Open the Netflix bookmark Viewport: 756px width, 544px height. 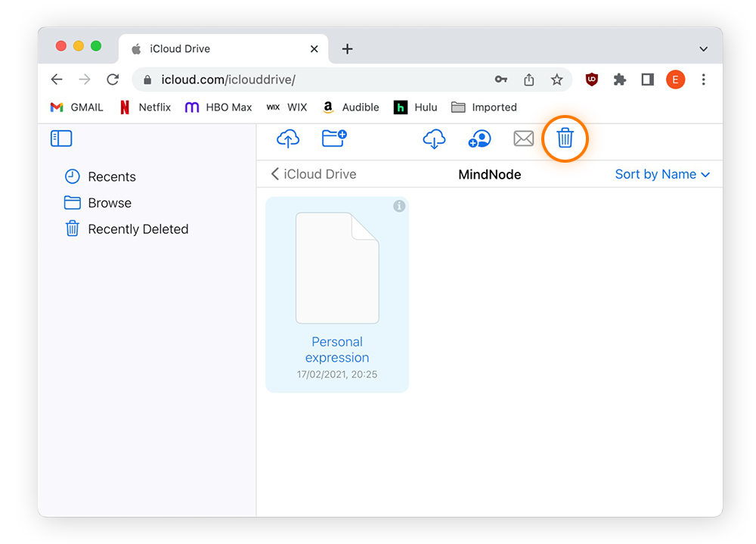[x=145, y=107]
